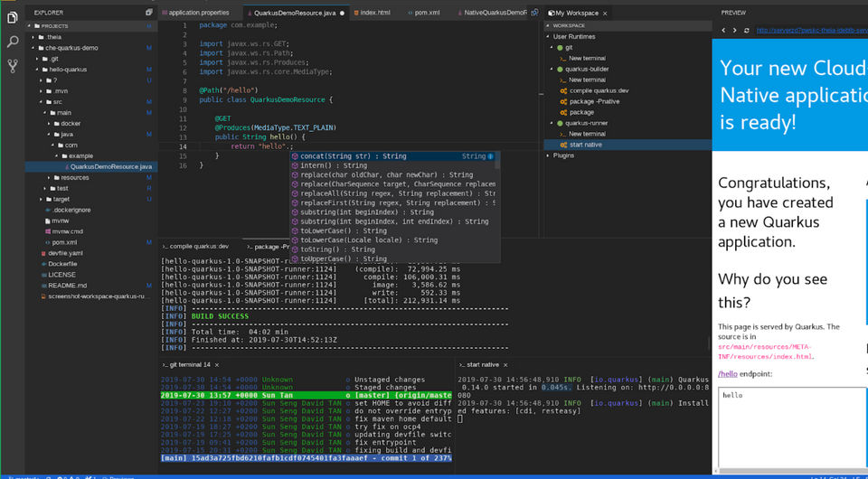Expand the Plugins node in workspace
Image resolution: width=868 pixels, height=479 pixels.
point(548,155)
